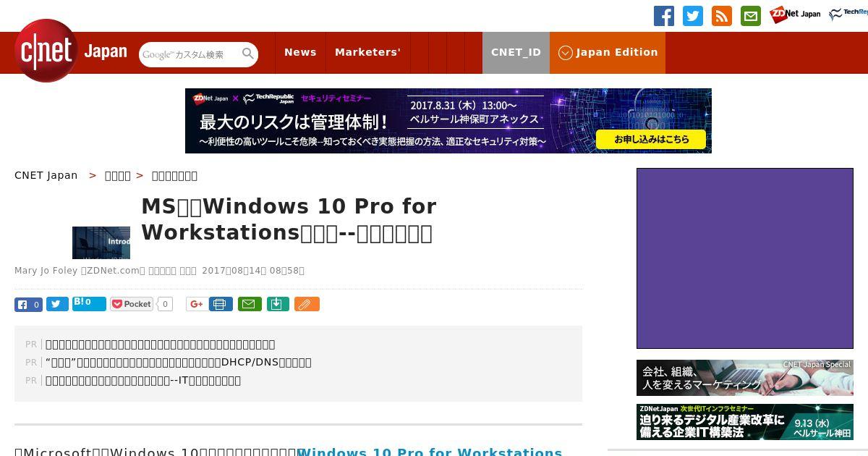
Task: Go to ZDNet Japan logo link
Action: click(x=795, y=14)
